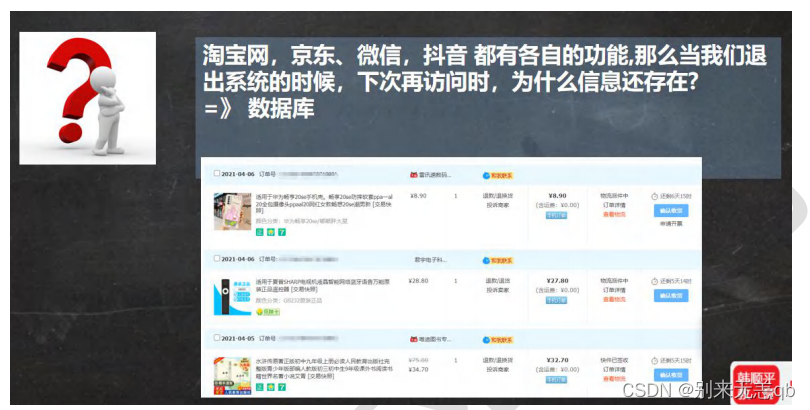The image size is (810, 410).
Task: Click 和我联系 on the remote control order
Action: tap(498, 261)
